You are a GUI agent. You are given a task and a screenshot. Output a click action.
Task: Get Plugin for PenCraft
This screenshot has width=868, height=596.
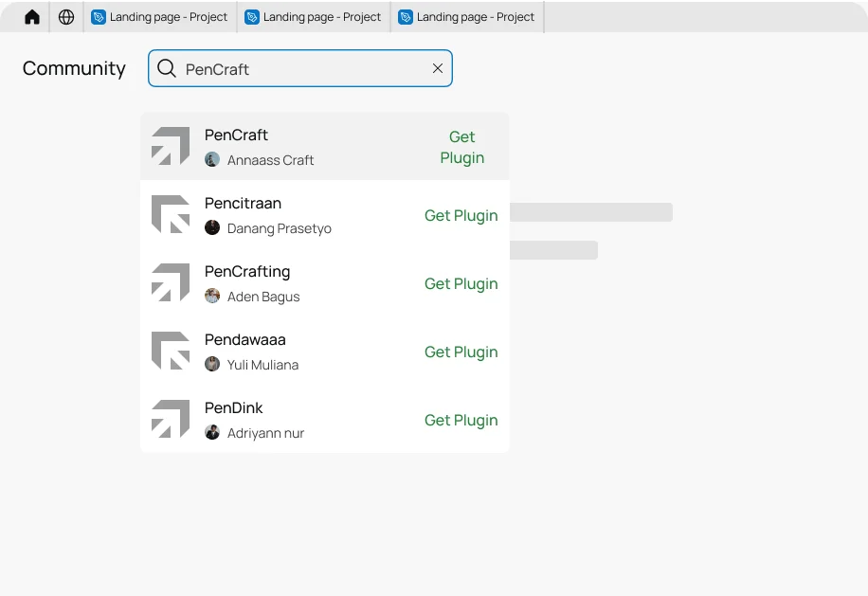pyautogui.click(x=461, y=147)
